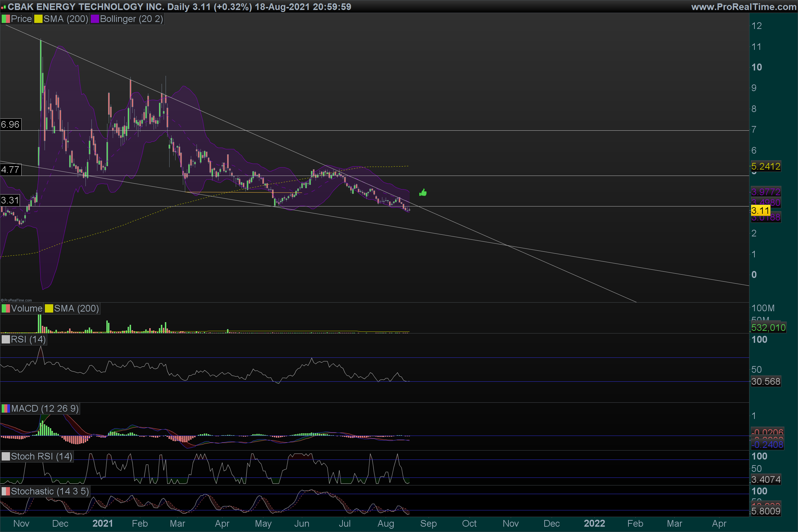This screenshot has height=532, width=798.
Task: Select the 4.77 horizontal line label
Action: [11, 170]
